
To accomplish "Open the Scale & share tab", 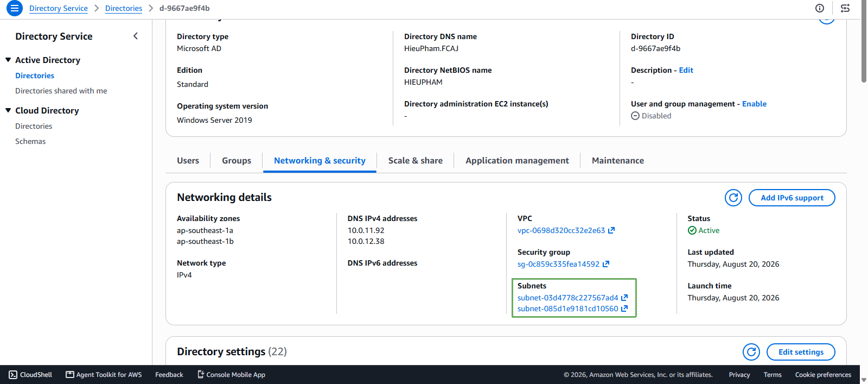I will tap(416, 161).
